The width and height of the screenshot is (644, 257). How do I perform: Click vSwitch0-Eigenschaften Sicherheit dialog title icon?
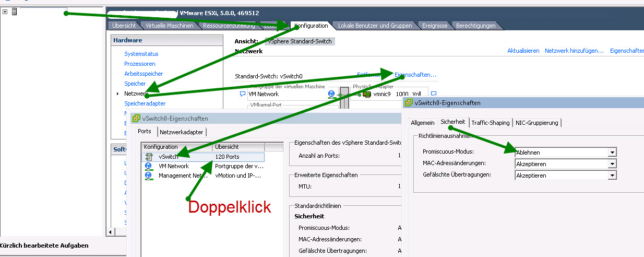(408, 103)
